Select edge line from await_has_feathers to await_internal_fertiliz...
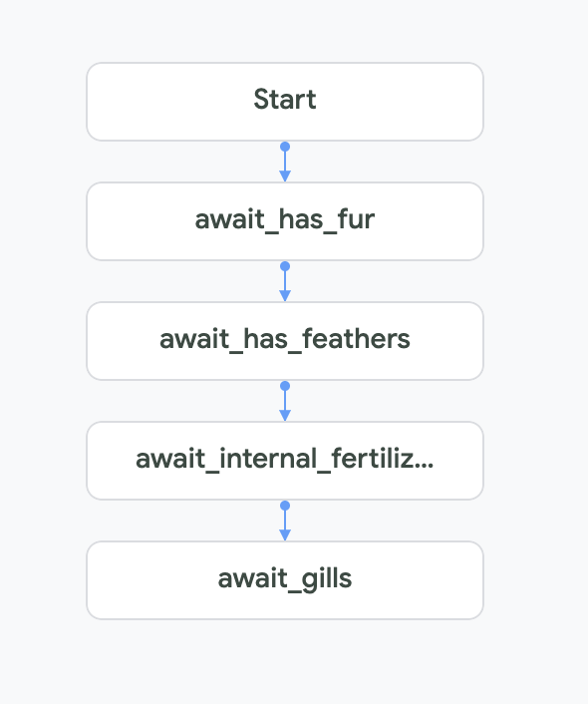 click(285, 401)
